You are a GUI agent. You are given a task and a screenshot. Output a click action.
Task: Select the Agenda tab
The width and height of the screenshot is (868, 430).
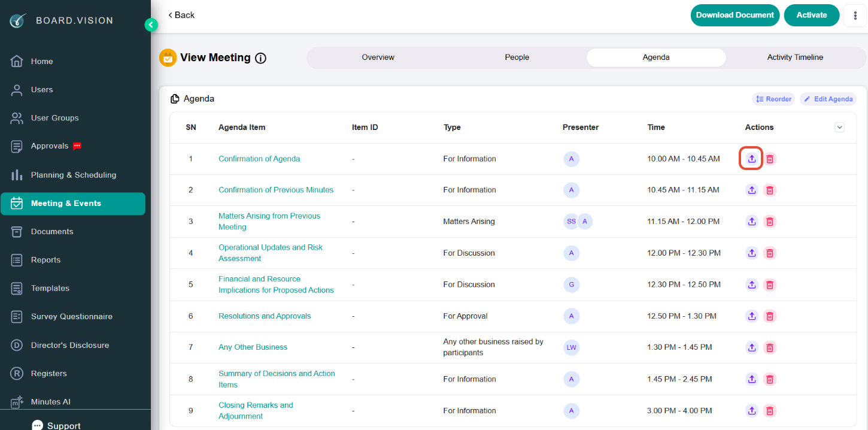(656, 57)
